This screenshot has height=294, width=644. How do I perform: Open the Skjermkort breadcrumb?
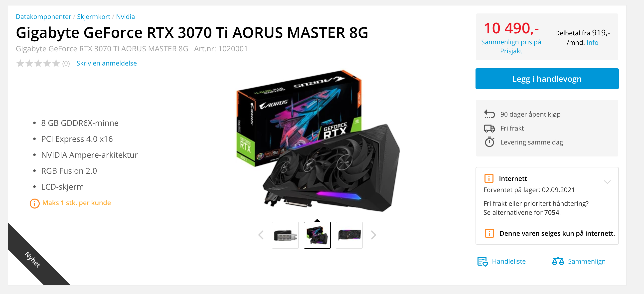click(94, 17)
